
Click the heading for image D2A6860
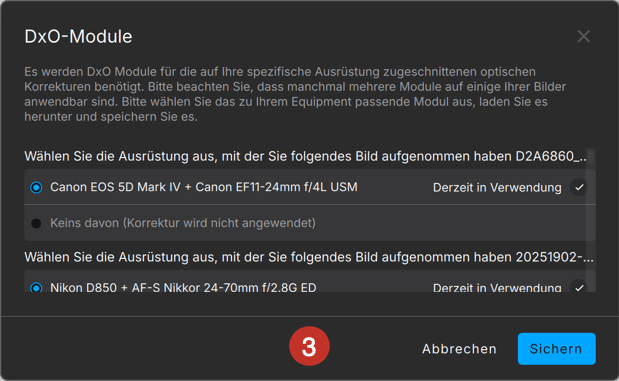pos(305,156)
